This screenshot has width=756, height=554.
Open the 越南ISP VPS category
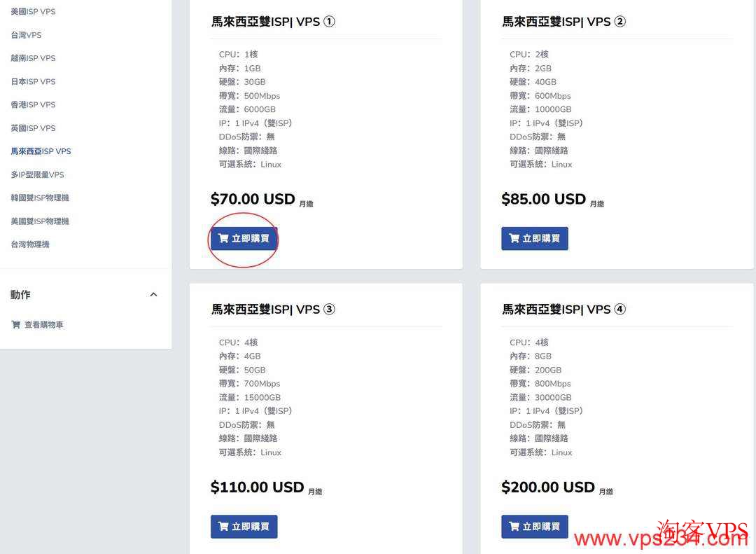click(x=33, y=57)
